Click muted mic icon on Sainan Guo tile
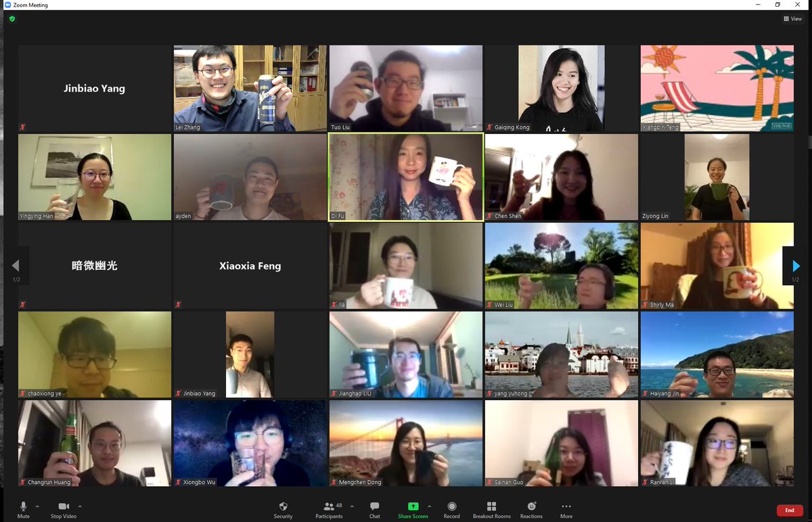The width and height of the screenshot is (812, 522). [490, 482]
